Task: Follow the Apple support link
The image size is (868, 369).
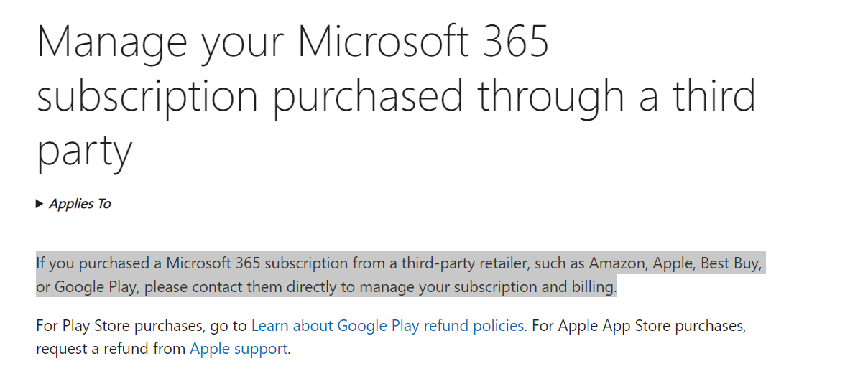Action: [239, 350]
